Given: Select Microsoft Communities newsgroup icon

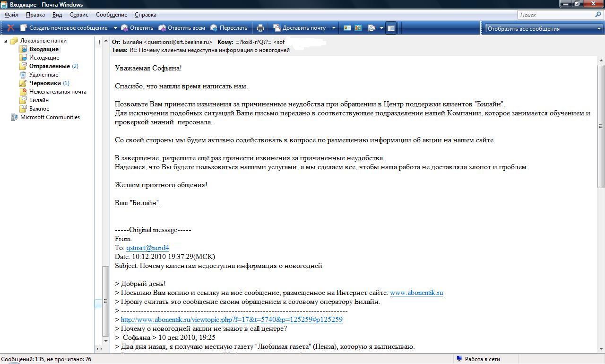Looking at the screenshot, I should [14, 117].
